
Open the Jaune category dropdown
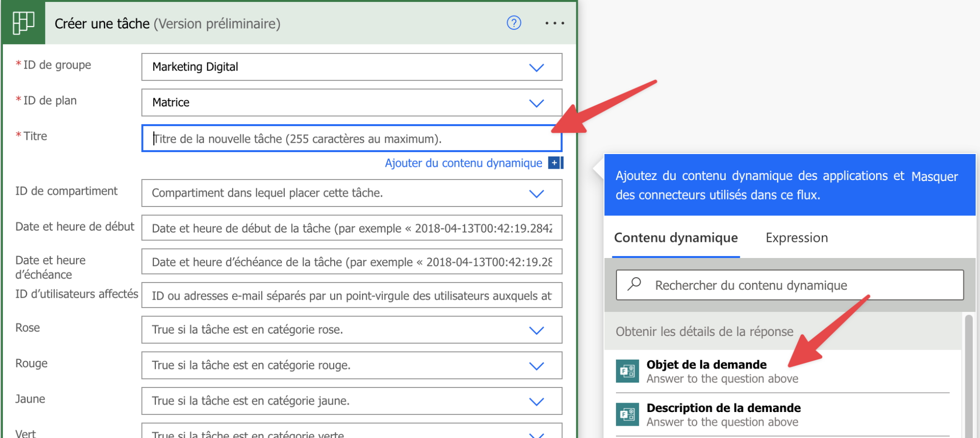click(537, 402)
